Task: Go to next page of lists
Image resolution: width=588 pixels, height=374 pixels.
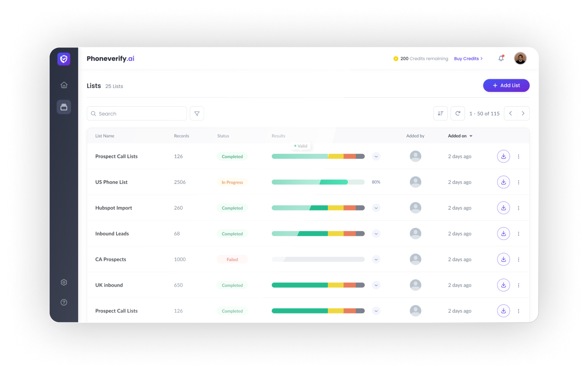Action: 523,114
